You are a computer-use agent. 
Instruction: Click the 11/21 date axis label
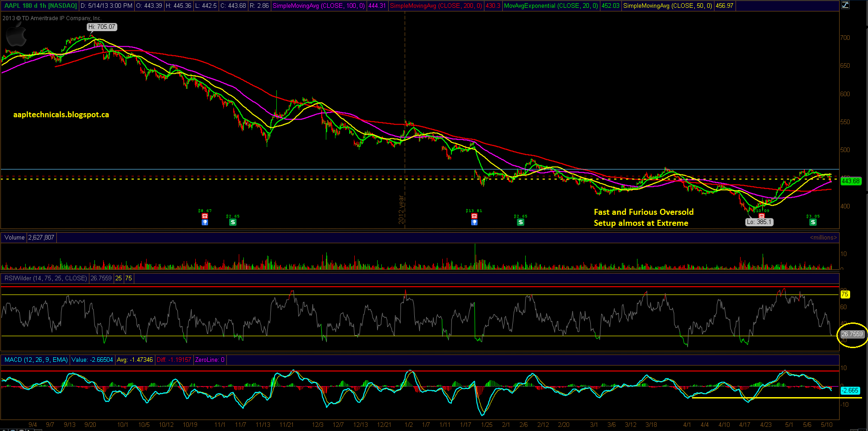pyautogui.click(x=286, y=425)
